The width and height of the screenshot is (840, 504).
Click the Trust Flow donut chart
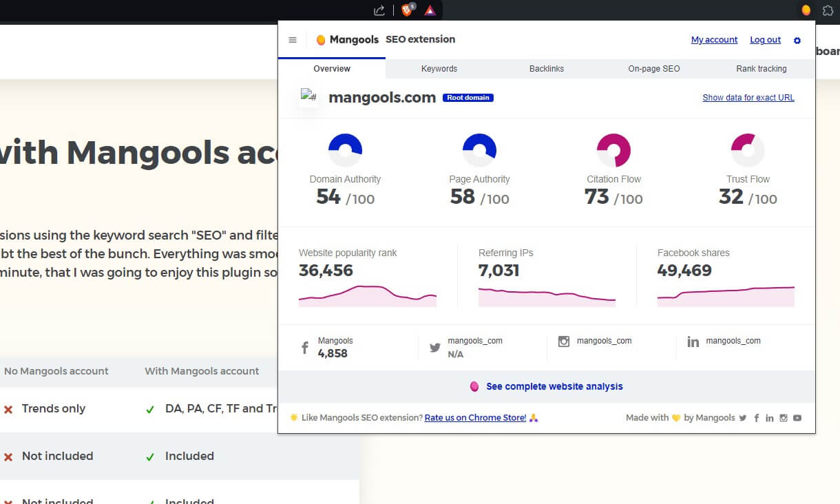(748, 150)
